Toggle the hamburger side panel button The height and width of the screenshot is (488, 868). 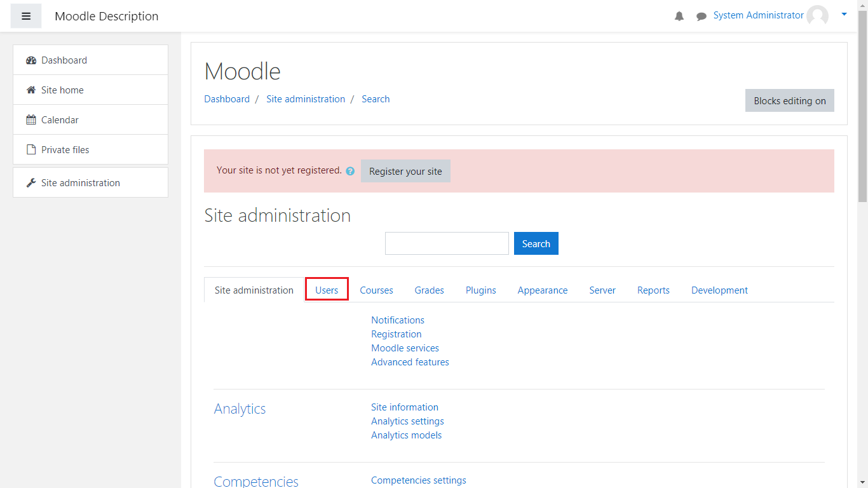click(26, 16)
